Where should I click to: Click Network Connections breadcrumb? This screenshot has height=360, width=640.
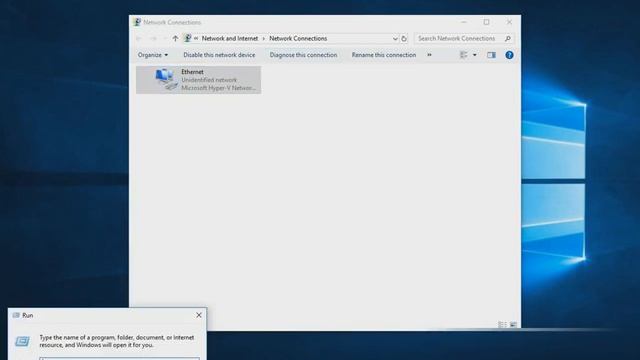point(298,38)
